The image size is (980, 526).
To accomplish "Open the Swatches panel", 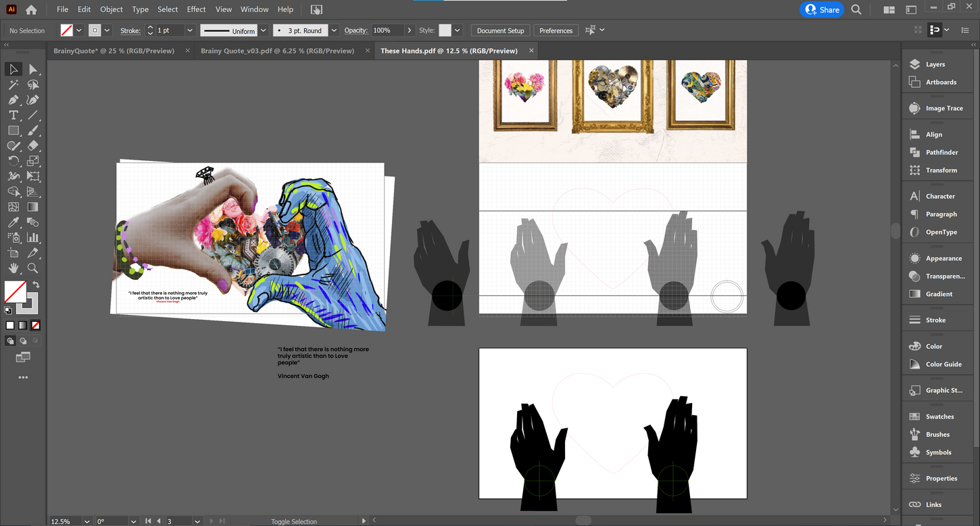I will coord(939,416).
